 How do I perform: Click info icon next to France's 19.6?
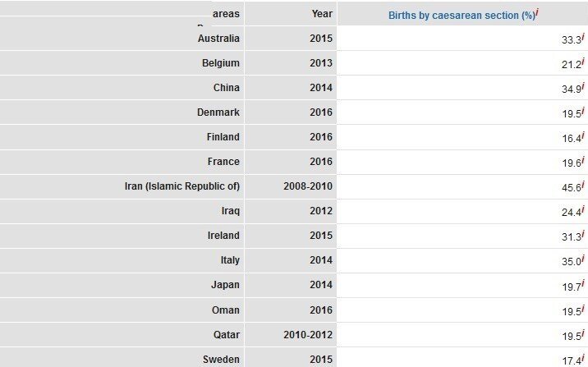[x=583, y=159]
